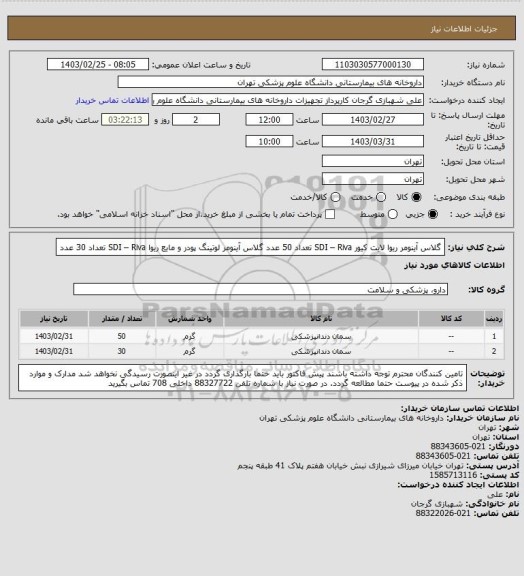
Task: Click the buyer organization name field
Action: pyautogui.click(x=270, y=82)
